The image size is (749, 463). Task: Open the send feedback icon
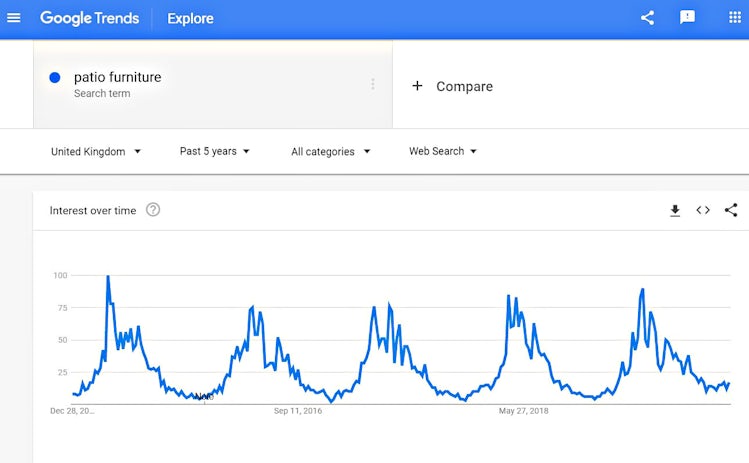coord(687,18)
